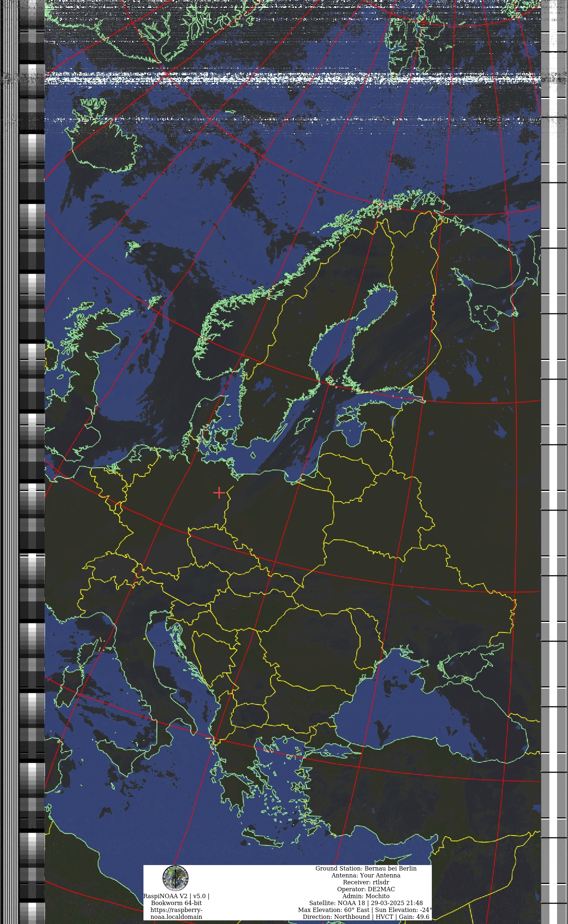The image size is (568, 924).
Task: Click the 'Ground Station: Bernau bei Berlin' text
Action: tap(366, 868)
